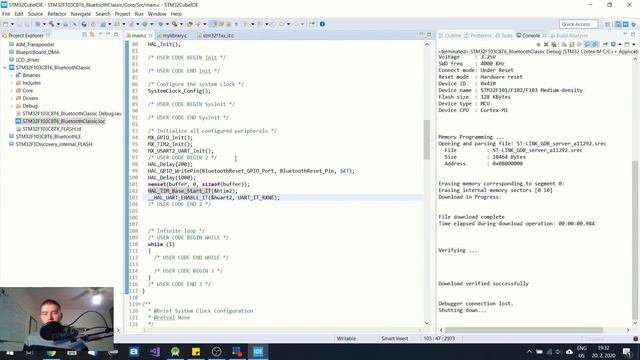This screenshot has height=360, width=640.
Task: Select the STM32F103C8T6_BluetoothLE project
Action: tap(48, 137)
